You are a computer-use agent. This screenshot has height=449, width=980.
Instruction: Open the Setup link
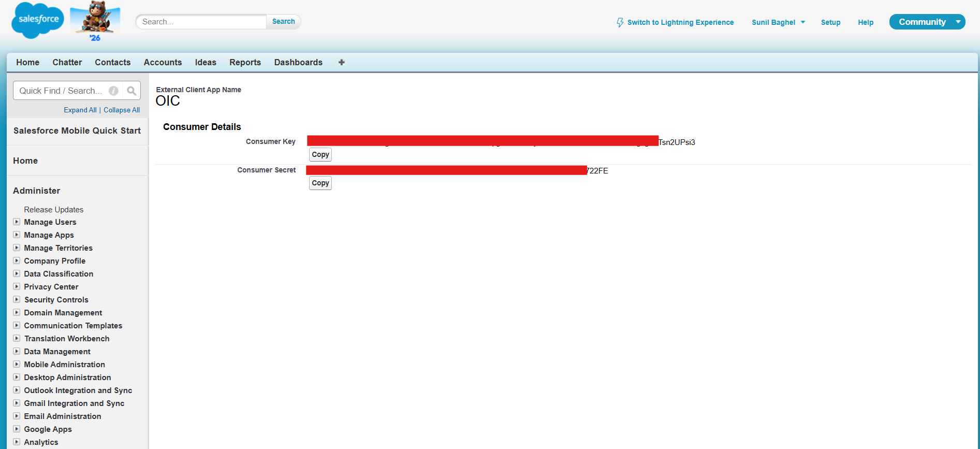[830, 22]
